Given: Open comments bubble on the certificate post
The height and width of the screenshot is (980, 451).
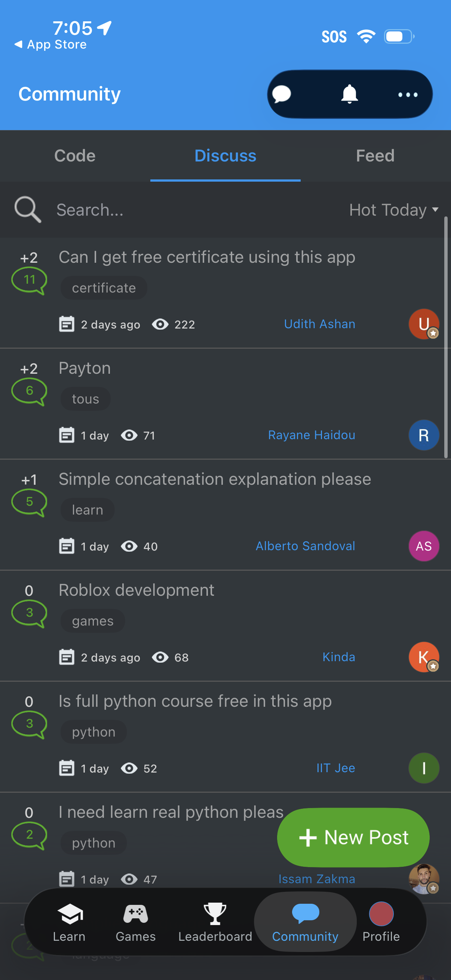Looking at the screenshot, I should (x=29, y=280).
